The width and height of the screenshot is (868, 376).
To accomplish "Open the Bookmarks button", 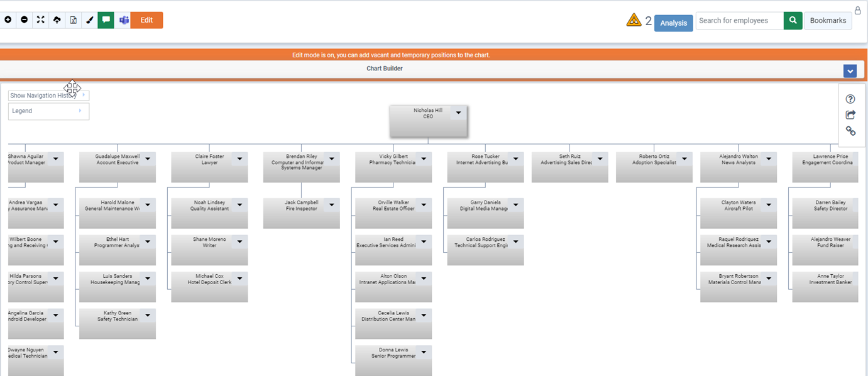I will tap(828, 21).
